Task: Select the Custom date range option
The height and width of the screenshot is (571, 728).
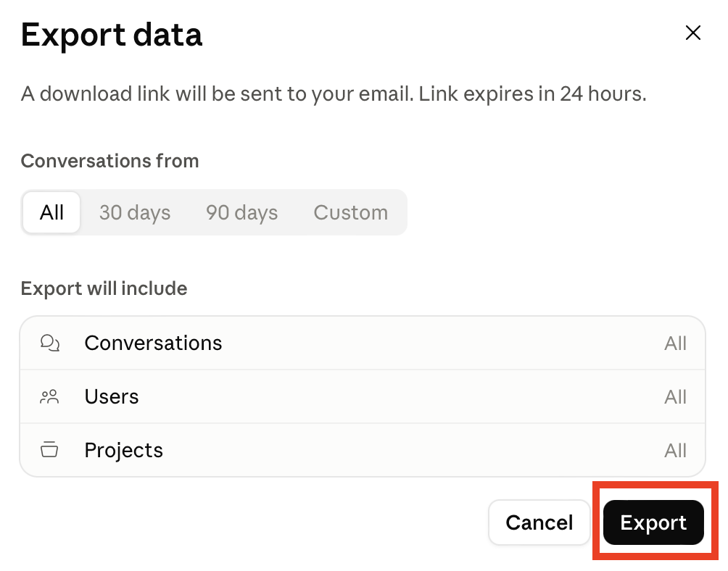Action: tap(350, 212)
